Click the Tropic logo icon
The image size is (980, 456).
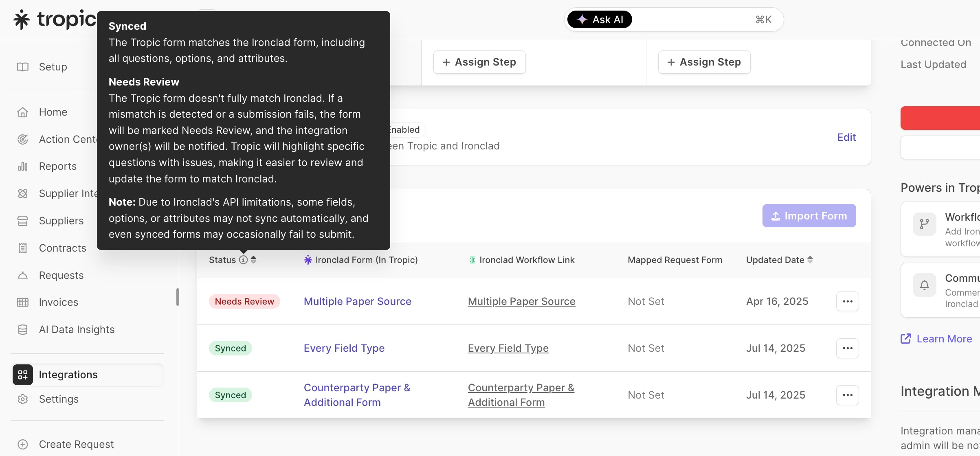(22, 20)
